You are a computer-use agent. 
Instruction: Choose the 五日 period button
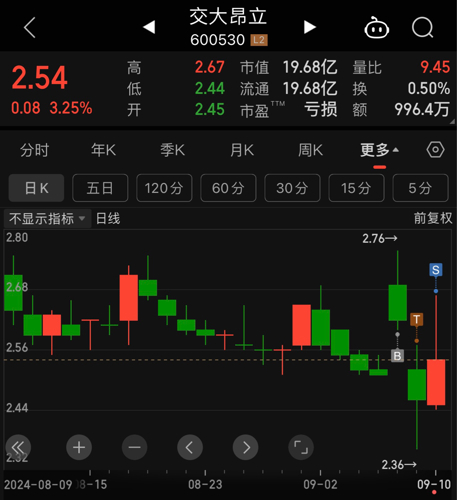point(100,188)
